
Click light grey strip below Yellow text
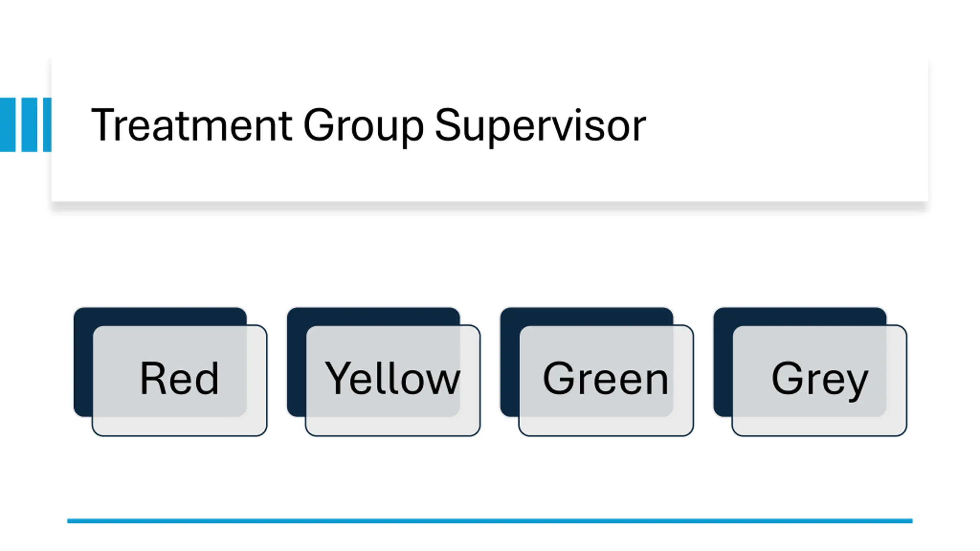[393, 426]
